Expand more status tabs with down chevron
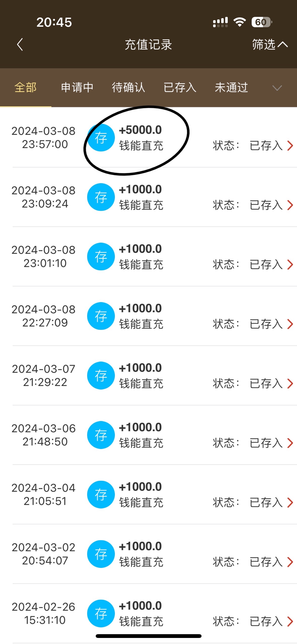297x644 pixels. coord(277,88)
